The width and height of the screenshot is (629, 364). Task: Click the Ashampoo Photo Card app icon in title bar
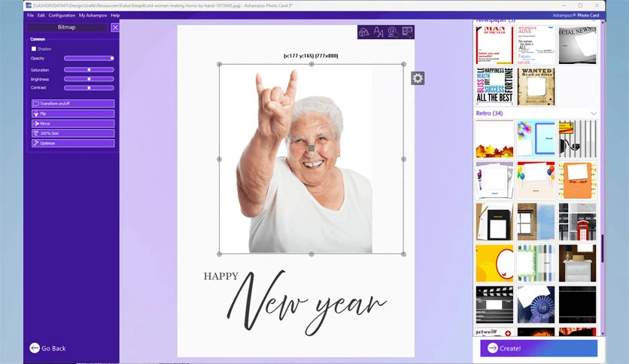(29, 5)
